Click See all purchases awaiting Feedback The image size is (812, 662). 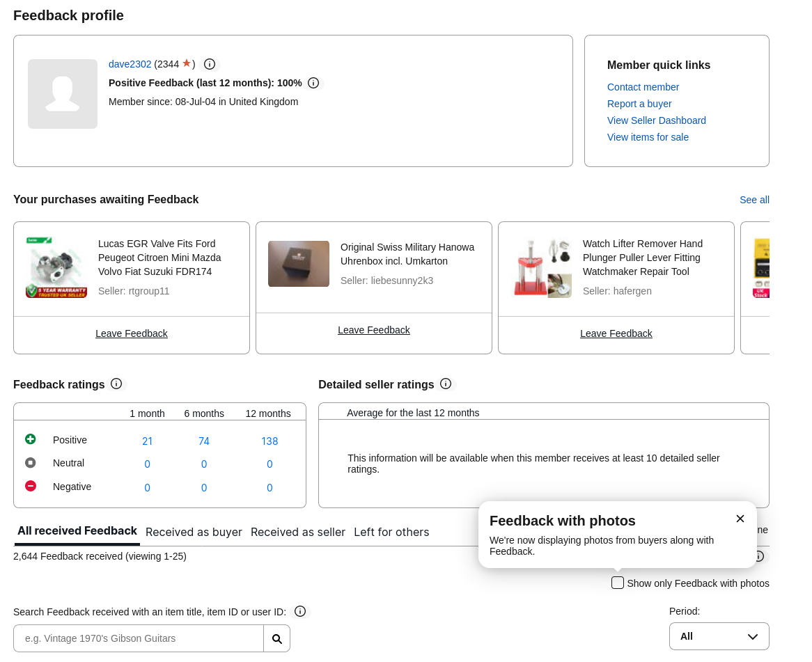[x=754, y=200]
